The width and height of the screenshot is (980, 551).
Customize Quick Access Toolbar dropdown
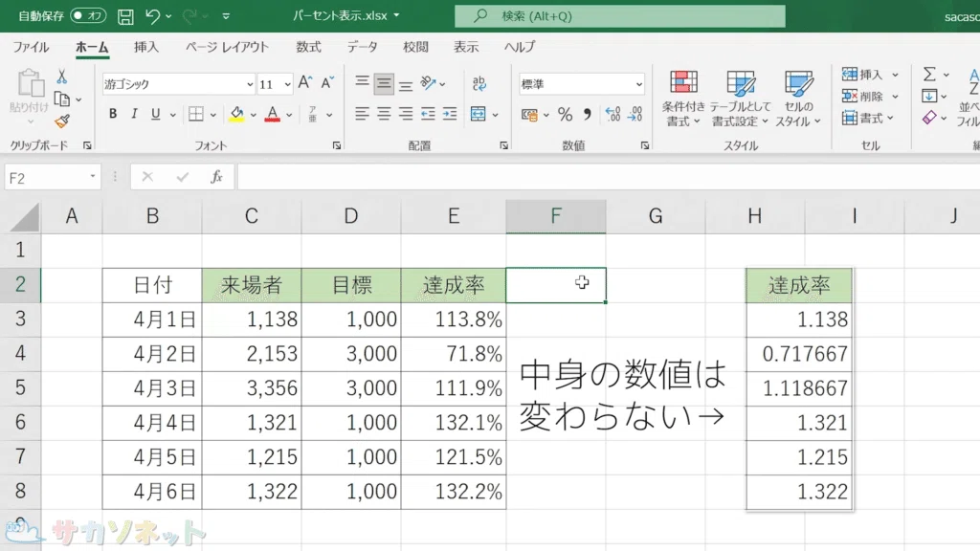click(226, 16)
